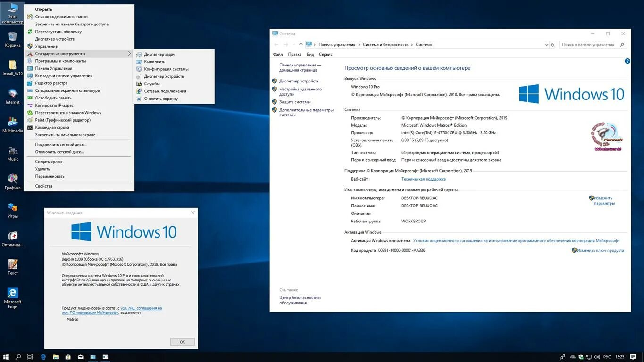Click Техническая поддержка link
This screenshot has height=362, width=644.
tap(423, 179)
